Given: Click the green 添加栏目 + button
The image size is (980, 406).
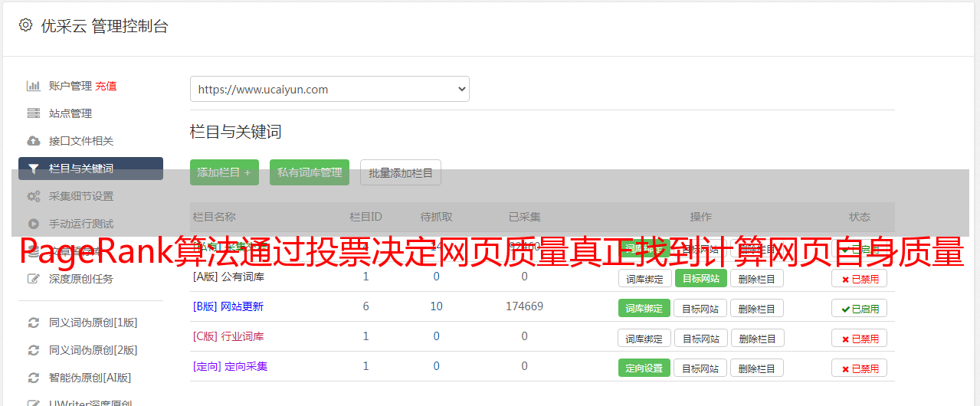Looking at the screenshot, I should click(225, 172).
